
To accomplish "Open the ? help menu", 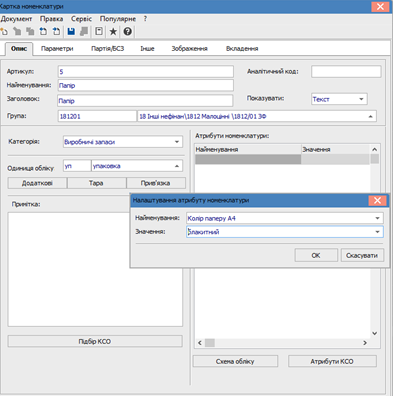I will point(145,19).
